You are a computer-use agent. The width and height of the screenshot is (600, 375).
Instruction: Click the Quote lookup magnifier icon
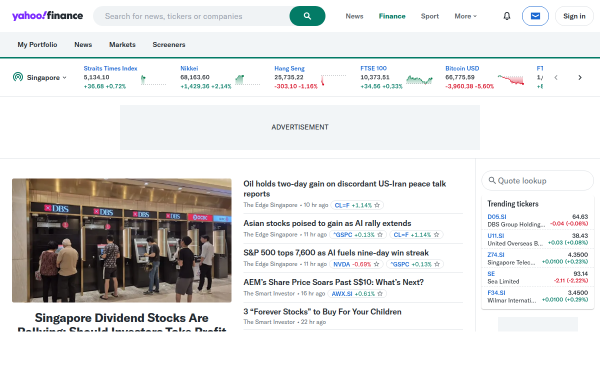click(492, 180)
